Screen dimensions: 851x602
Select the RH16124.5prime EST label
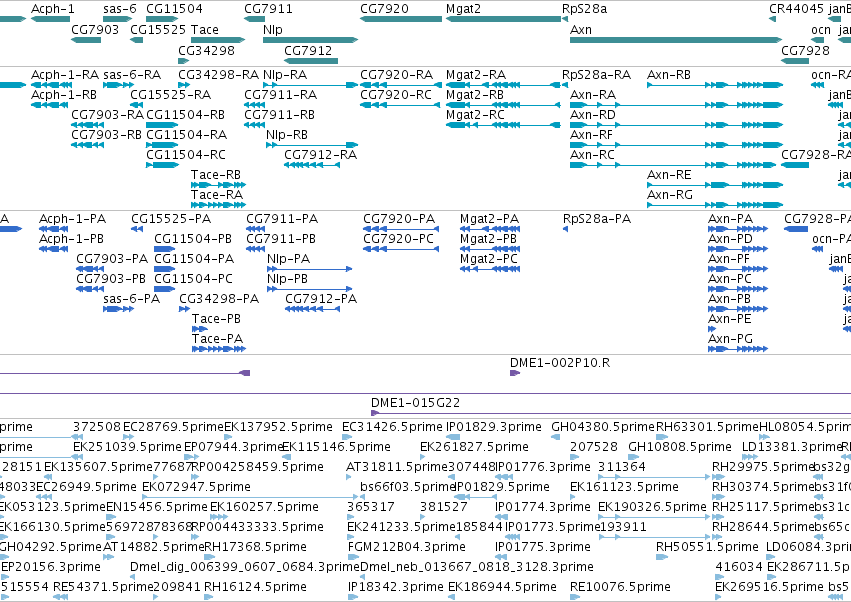click(256, 587)
